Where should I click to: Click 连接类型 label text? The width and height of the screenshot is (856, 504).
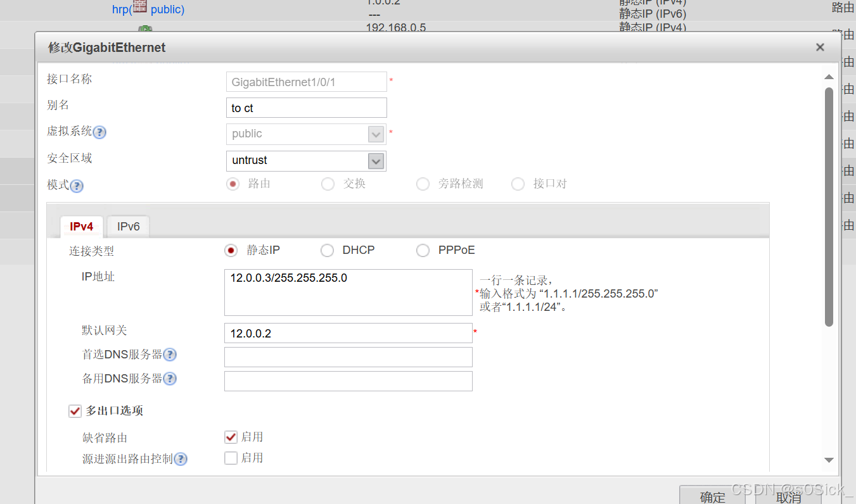pyautogui.click(x=92, y=251)
